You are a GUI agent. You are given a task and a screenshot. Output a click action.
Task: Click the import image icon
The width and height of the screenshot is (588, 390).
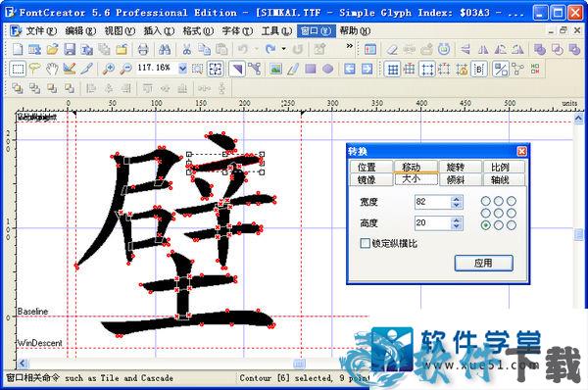[x=275, y=69]
